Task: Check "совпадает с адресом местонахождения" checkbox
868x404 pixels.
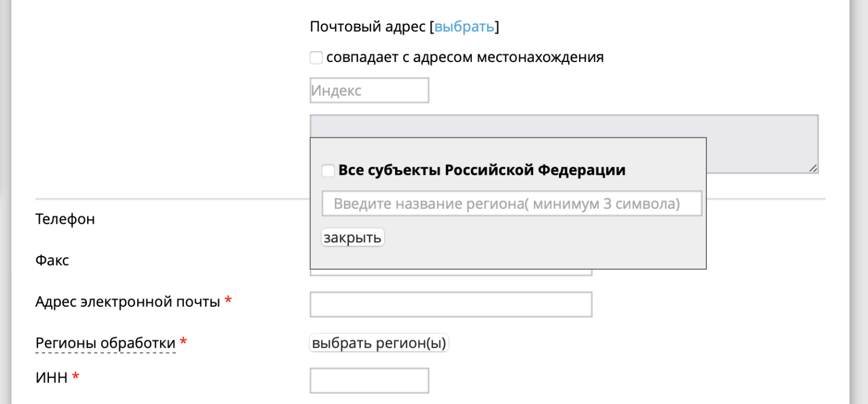Action: click(x=316, y=58)
